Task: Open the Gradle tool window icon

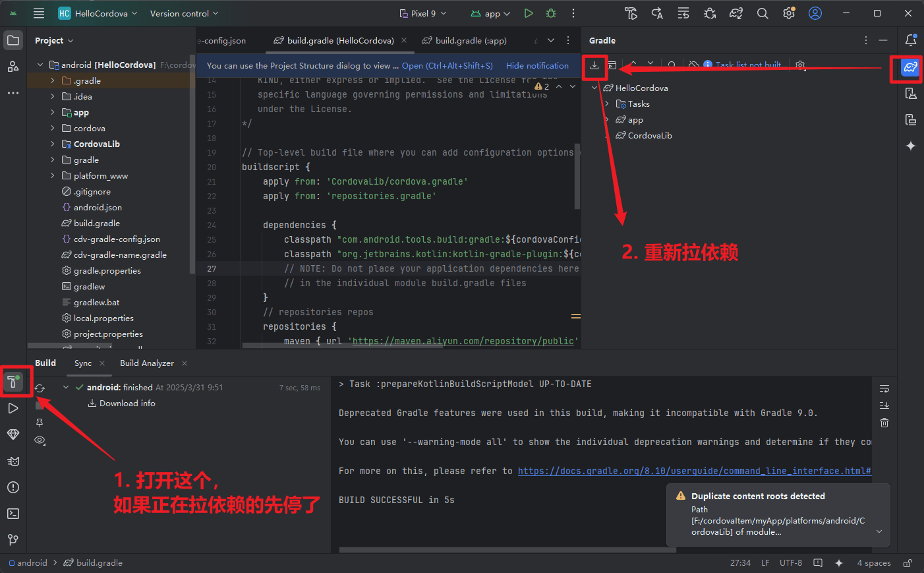Action: click(910, 67)
